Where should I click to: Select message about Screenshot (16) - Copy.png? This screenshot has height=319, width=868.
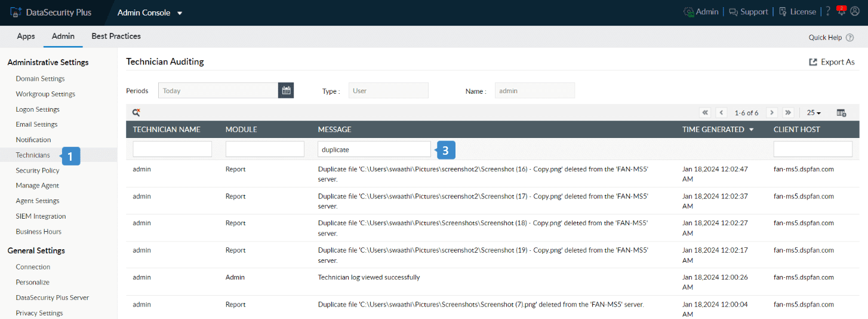click(483, 174)
